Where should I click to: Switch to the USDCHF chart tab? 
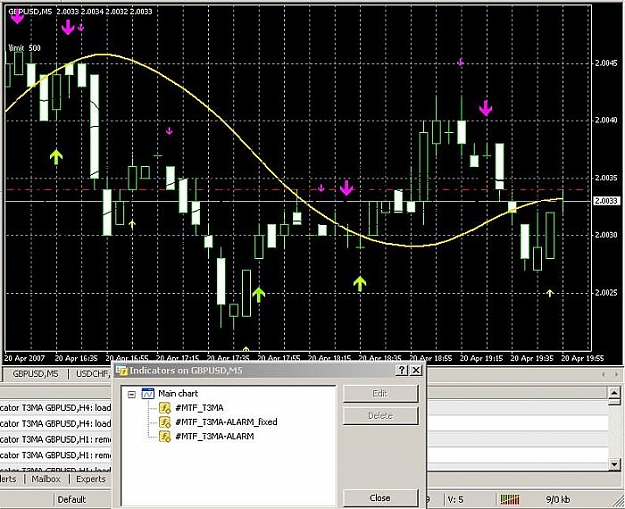[91, 374]
